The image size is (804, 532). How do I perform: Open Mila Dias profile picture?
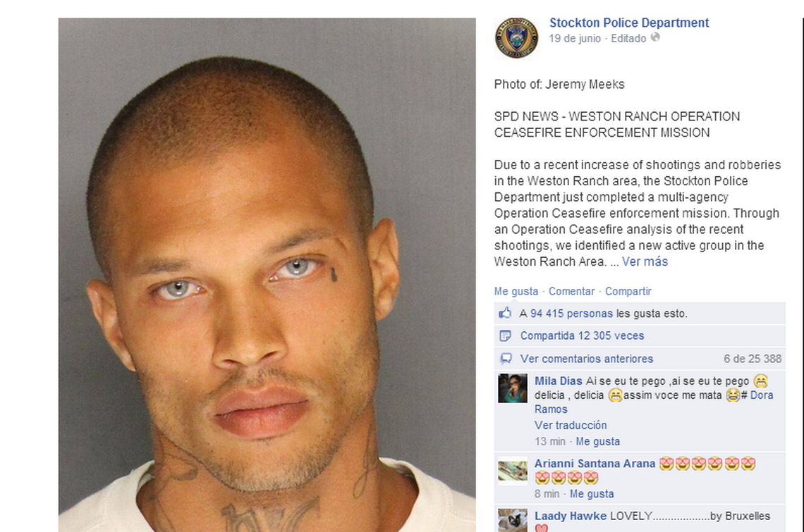pyautogui.click(x=513, y=388)
